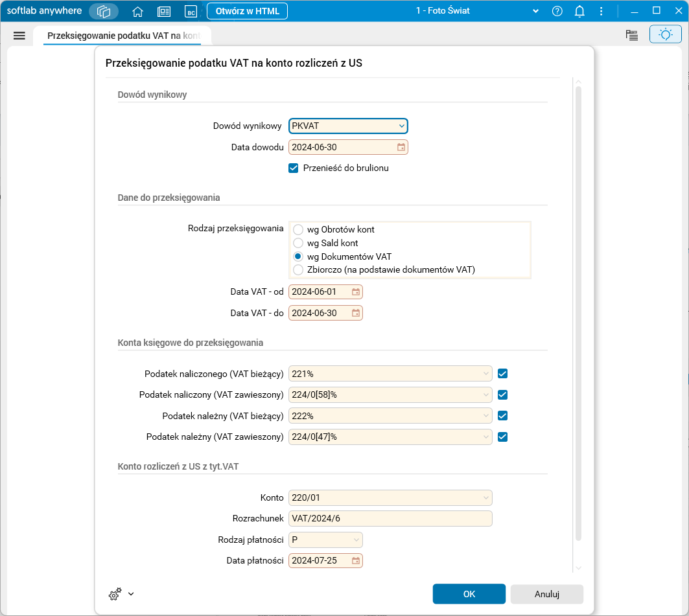Click the home icon in title bar

[137, 11]
